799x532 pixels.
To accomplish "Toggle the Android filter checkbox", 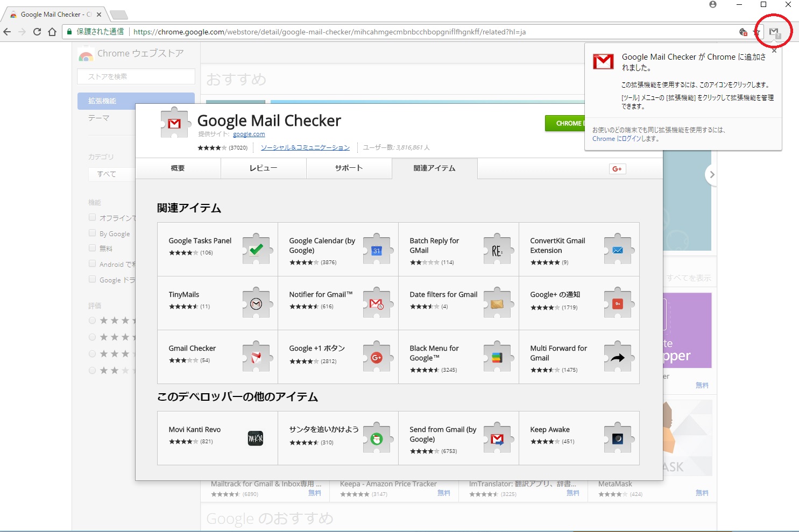I will pos(92,264).
